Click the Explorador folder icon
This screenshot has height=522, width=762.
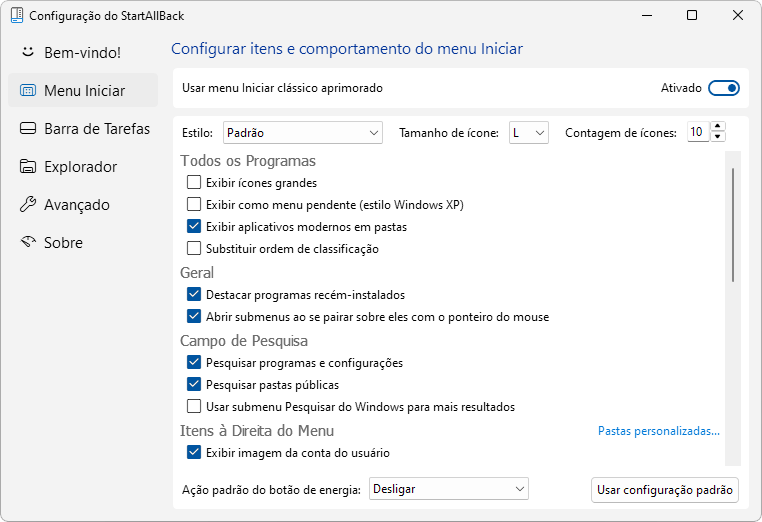[x=28, y=166]
